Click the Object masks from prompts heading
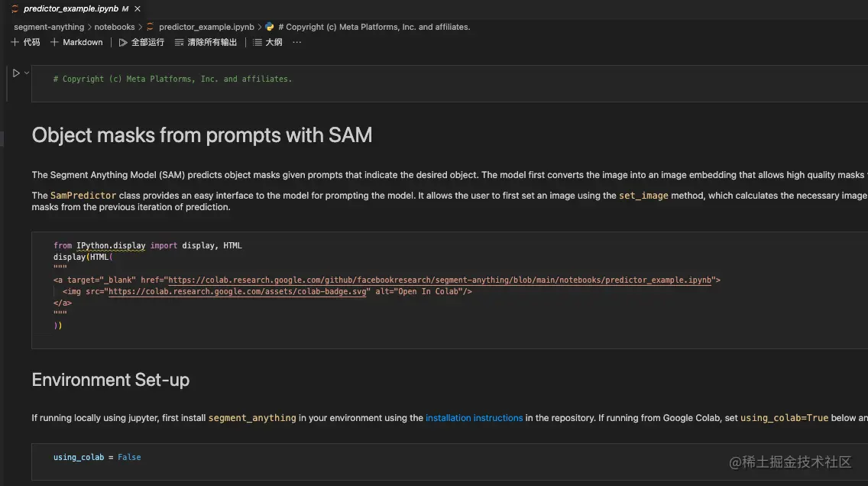The image size is (868, 486). tap(202, 135)
